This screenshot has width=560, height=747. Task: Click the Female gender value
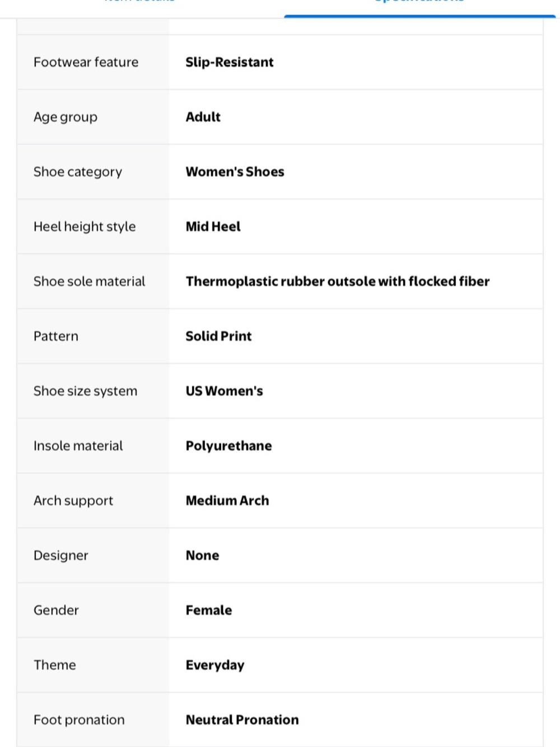point(209,610)
